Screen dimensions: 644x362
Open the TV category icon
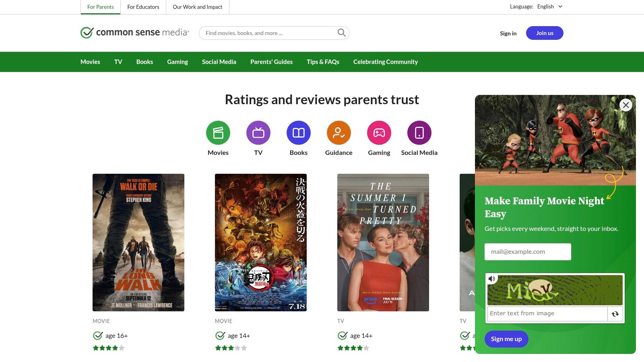(258, 132)
